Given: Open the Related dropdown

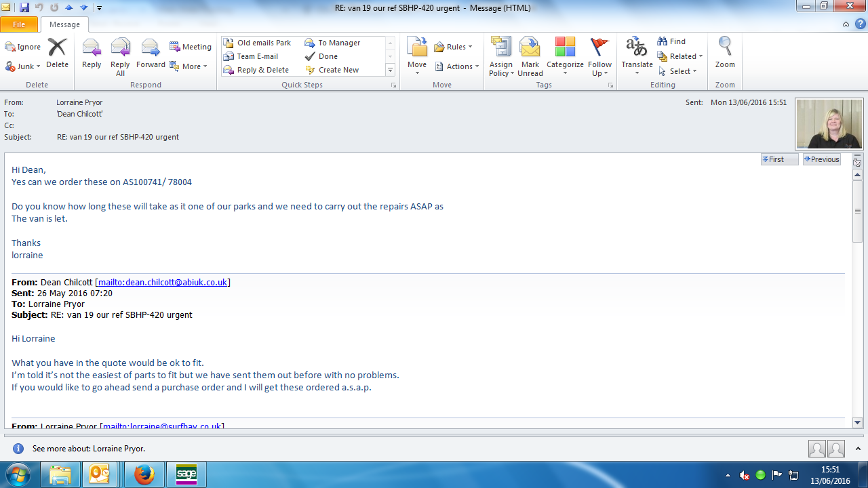Looking at the screenshot, I should pyautogui.click(x=680, y=56).
